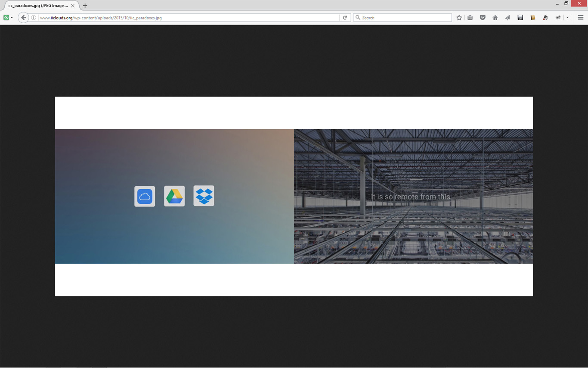This screenshot has height=368, width=588.
Task: Save page to Pocket
Action: pyautogui.click(x=483, y=18)
